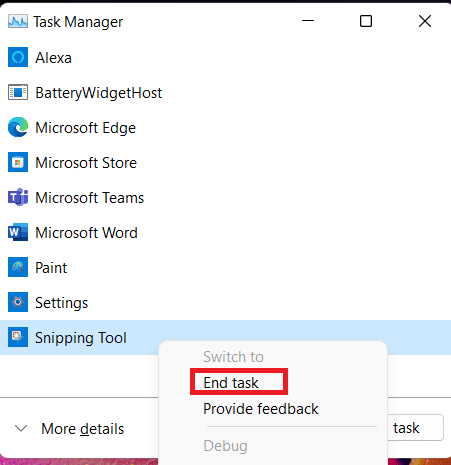
Task: Click the Settings gear icon
Action: tap(18, 302)
